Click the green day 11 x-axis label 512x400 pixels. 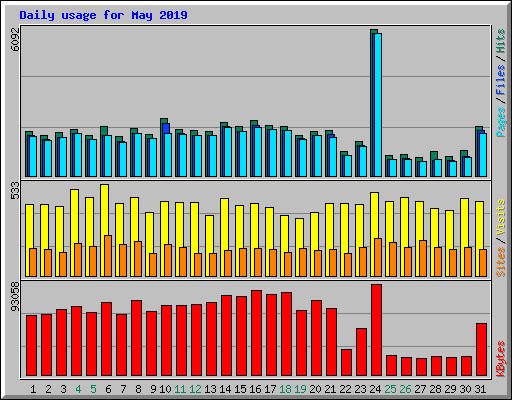(x=180, y=389)
